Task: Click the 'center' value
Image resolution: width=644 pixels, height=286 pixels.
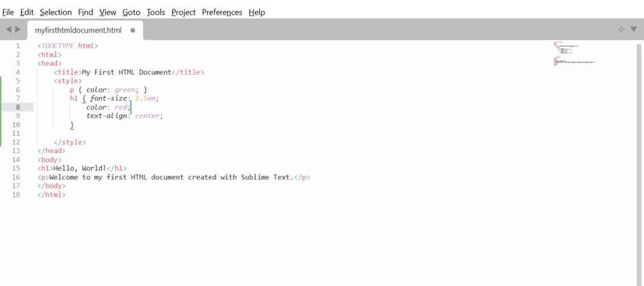Action: pos(147,116)
